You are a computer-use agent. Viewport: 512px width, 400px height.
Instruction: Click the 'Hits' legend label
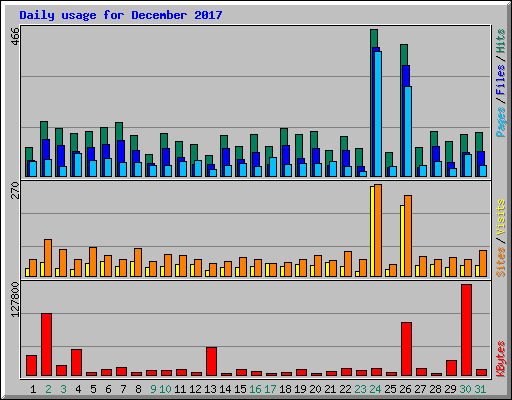[500, 41]
